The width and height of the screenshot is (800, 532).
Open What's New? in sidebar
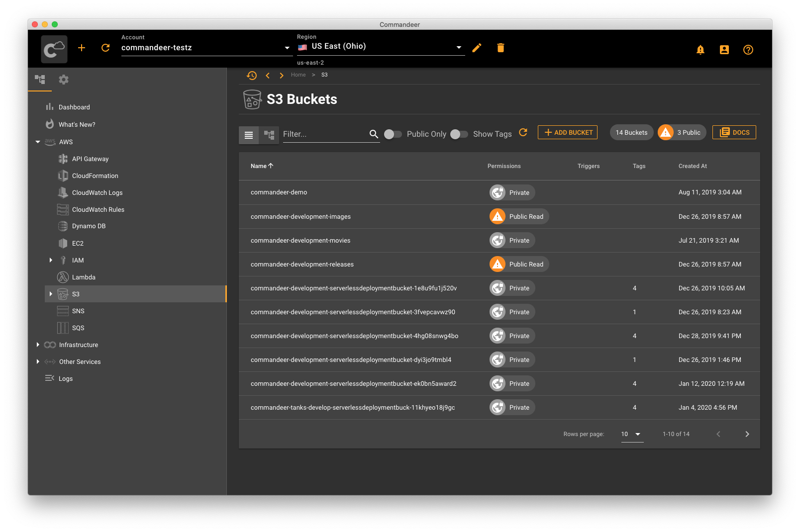77,125
